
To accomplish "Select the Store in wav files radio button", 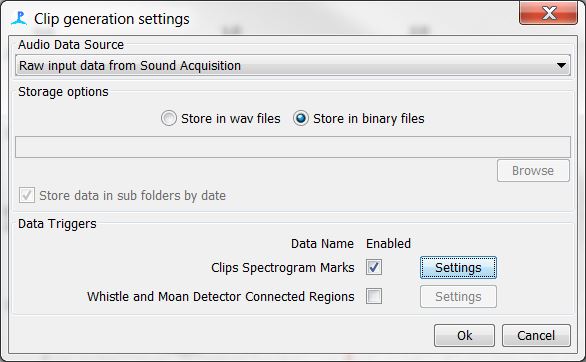I will 169,118.
